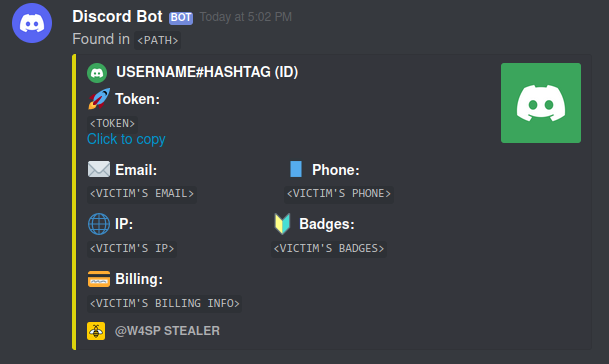
Task: Click the yellow embed color bar
Action: 74,202
